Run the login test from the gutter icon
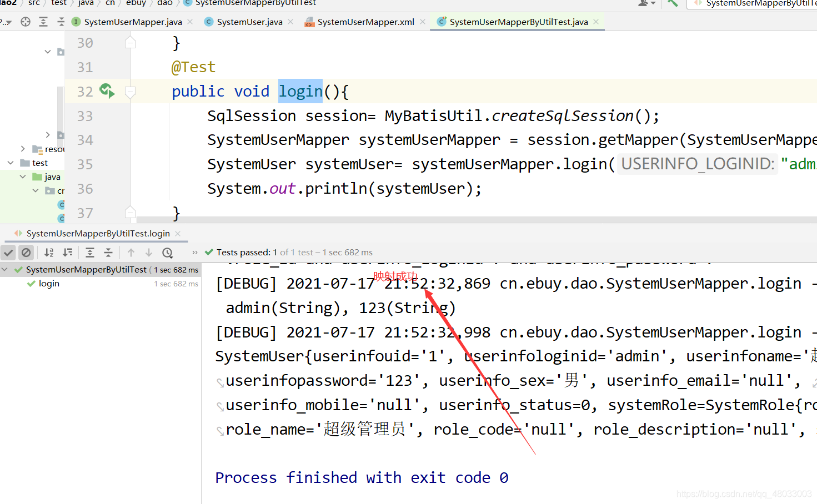The image size is (817, 504). point(107,90)
